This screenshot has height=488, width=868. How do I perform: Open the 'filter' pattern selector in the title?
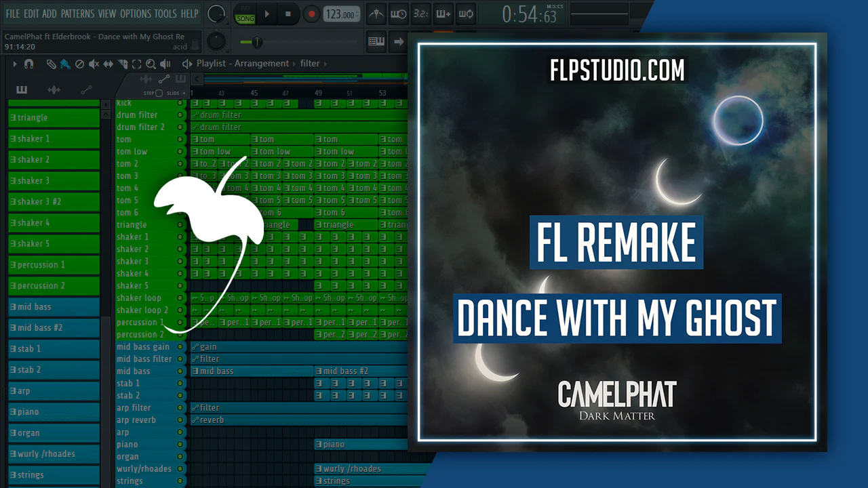click(x=310, y=64)
